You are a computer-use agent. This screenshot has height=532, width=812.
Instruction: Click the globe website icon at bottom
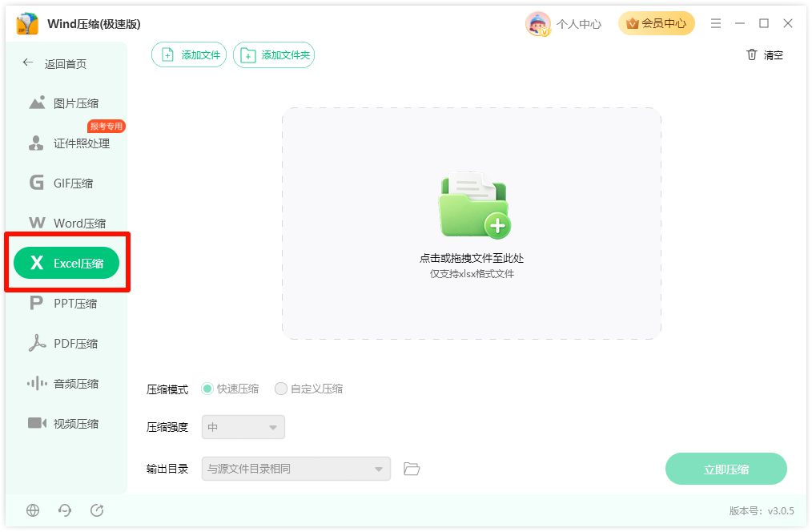pyautogui.click(x=33, y=510)
